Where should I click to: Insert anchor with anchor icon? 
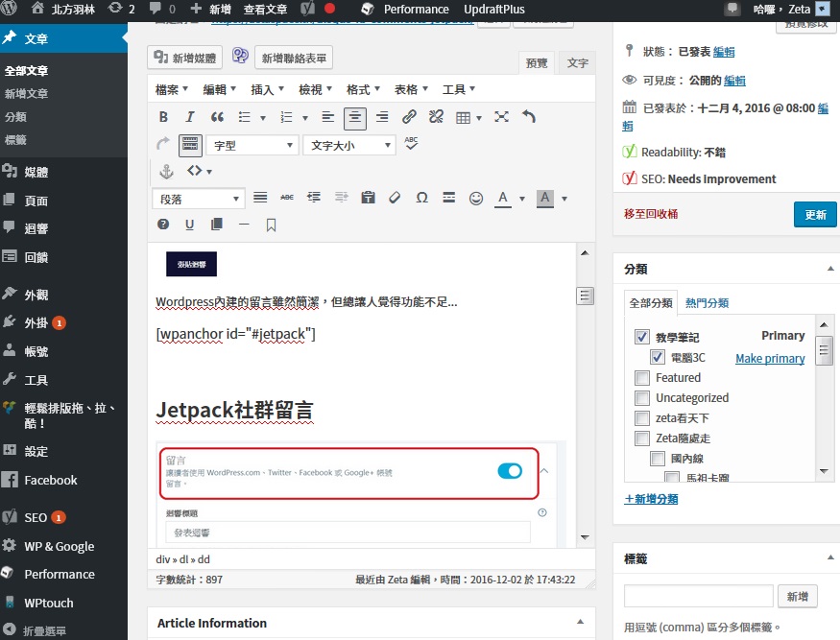pyautogui.click(x=167, y=172)
